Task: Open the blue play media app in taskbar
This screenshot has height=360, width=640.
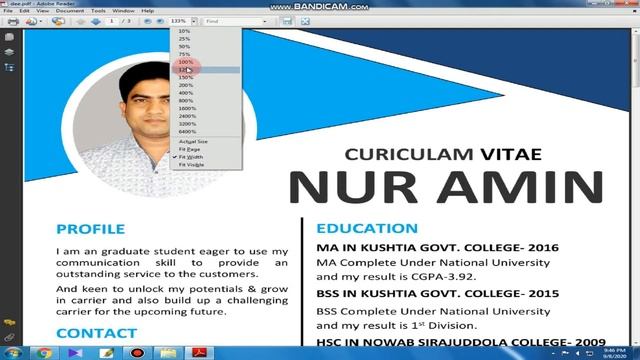Action: (x=75, y=353)
